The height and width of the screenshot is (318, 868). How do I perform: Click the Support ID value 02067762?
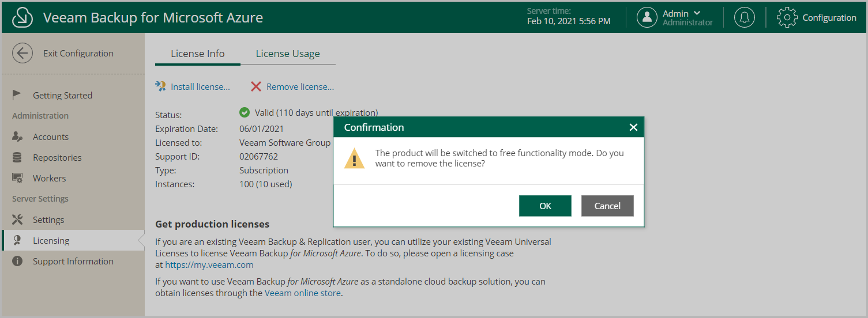[258, 157]
